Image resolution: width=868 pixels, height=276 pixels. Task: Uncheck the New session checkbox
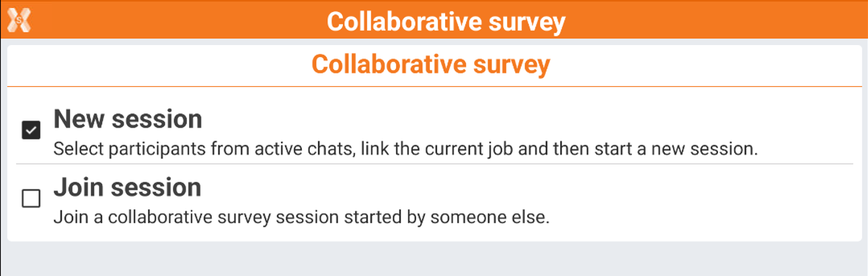(x=31, y=130)
